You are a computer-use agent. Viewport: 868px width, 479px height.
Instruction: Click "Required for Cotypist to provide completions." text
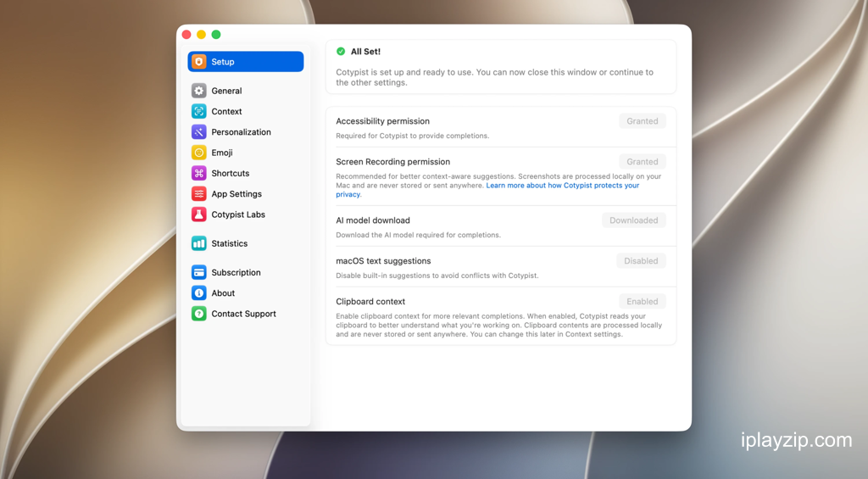413,136
